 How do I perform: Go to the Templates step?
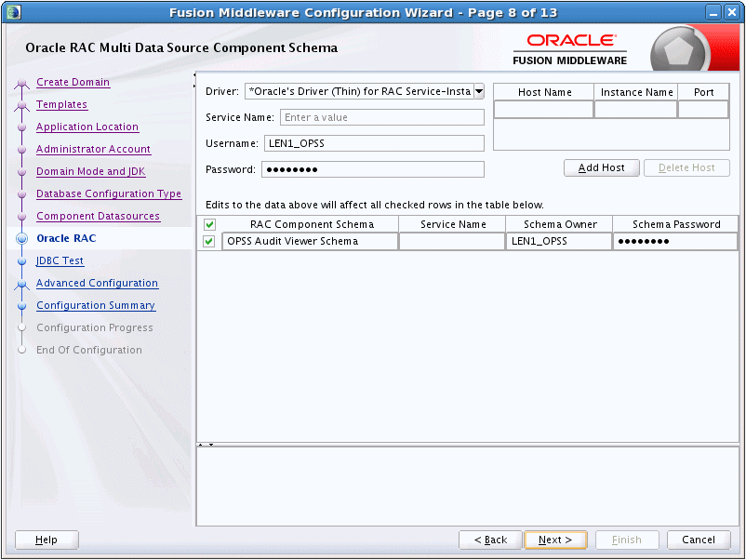tap(61, 104)
